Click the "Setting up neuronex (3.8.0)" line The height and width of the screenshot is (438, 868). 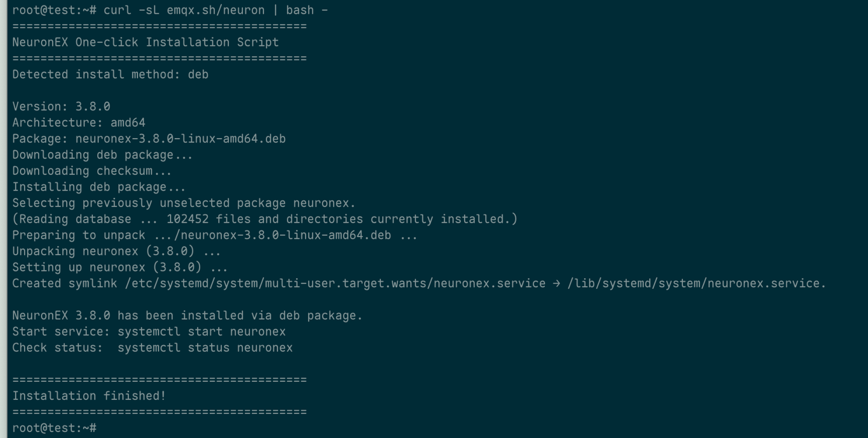pos(120,267)
